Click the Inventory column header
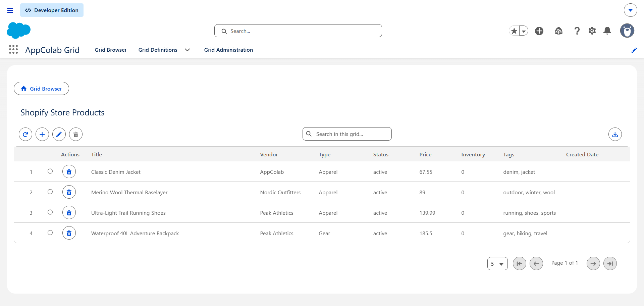 [473, 154]
